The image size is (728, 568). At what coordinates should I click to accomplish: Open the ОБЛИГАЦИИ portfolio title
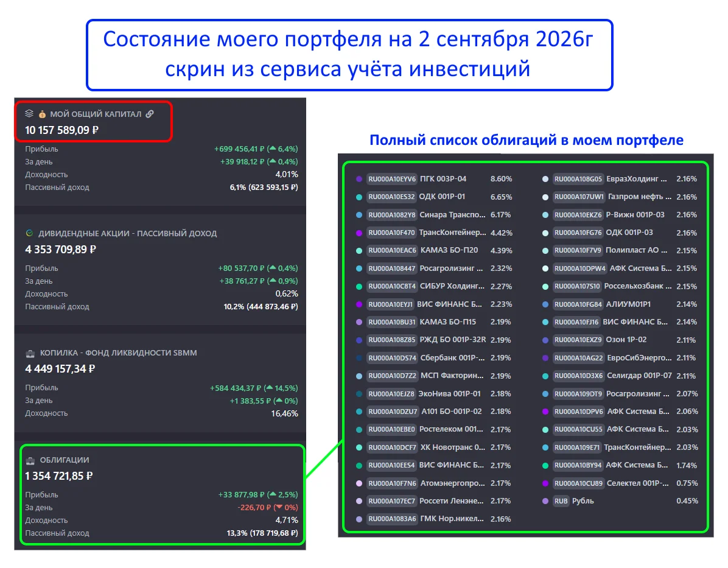click(65, 460)
